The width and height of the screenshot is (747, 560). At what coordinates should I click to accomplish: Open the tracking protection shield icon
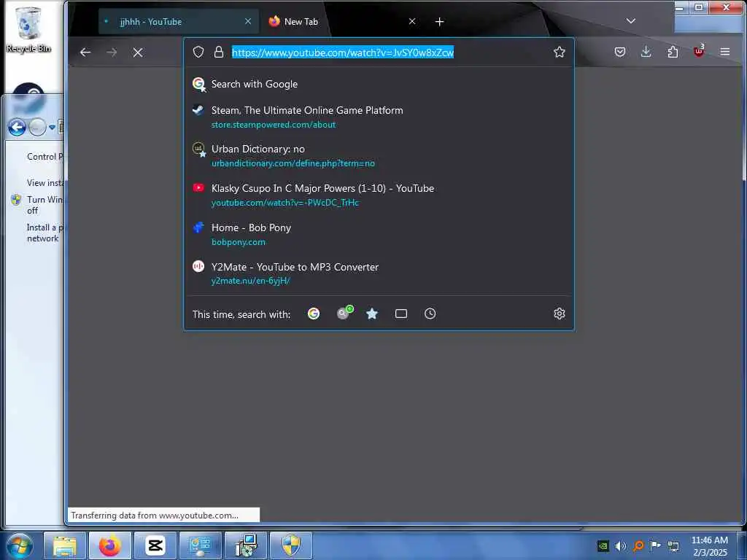(198, 52)
